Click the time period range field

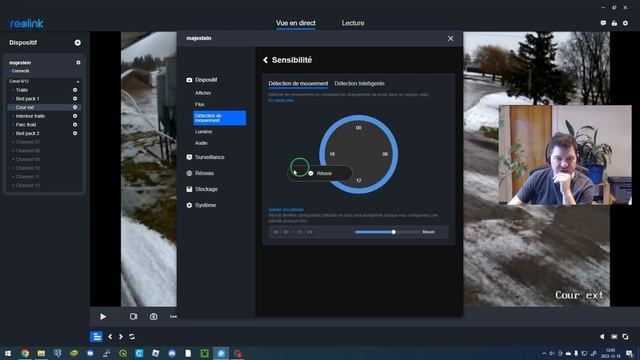pos(292,232)
